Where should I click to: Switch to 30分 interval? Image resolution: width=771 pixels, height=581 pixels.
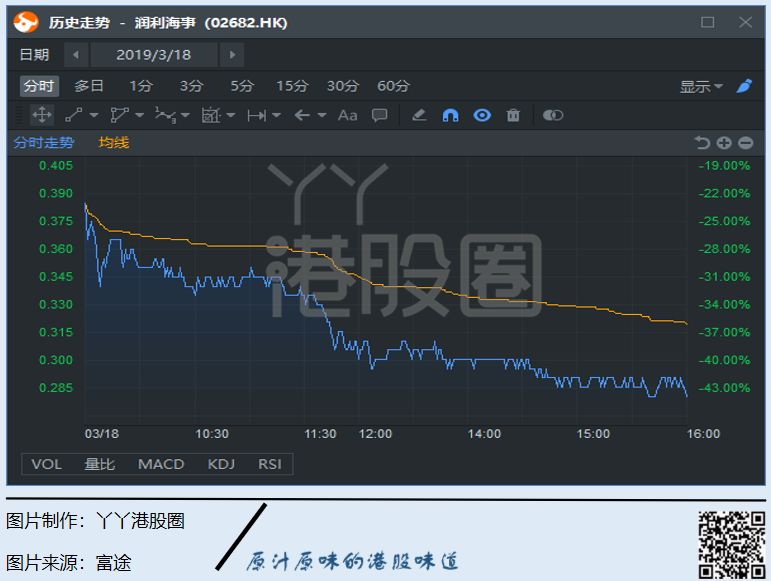click(343, 86)
